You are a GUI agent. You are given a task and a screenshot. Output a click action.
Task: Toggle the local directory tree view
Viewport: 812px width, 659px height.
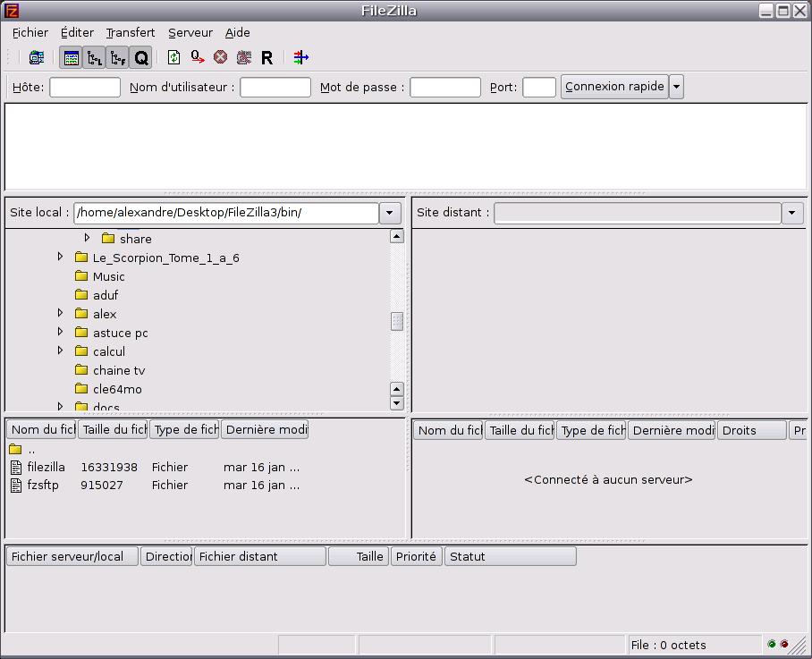click(94, 57)
